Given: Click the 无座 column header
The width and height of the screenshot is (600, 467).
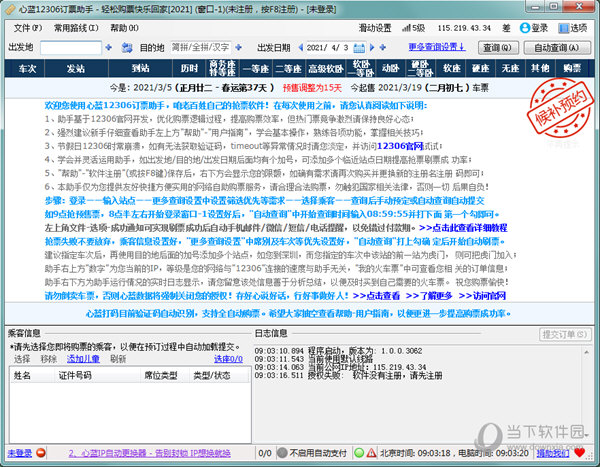Looking at the screenshot, I should [x=510, y=69].
